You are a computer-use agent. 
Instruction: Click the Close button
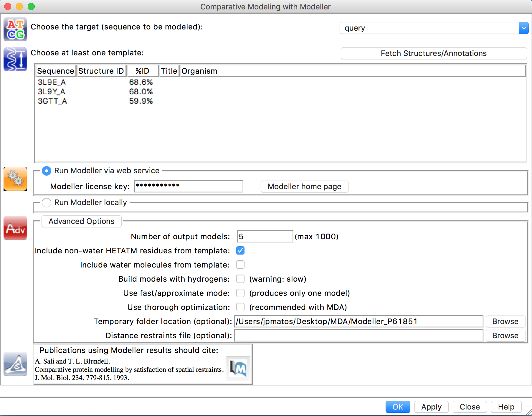[470, 407]
